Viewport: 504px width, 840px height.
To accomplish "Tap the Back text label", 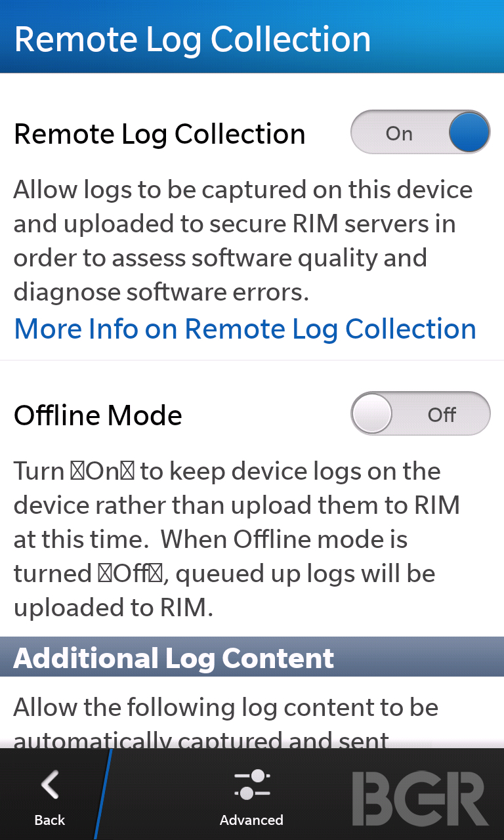I will (x=50, y=820).
